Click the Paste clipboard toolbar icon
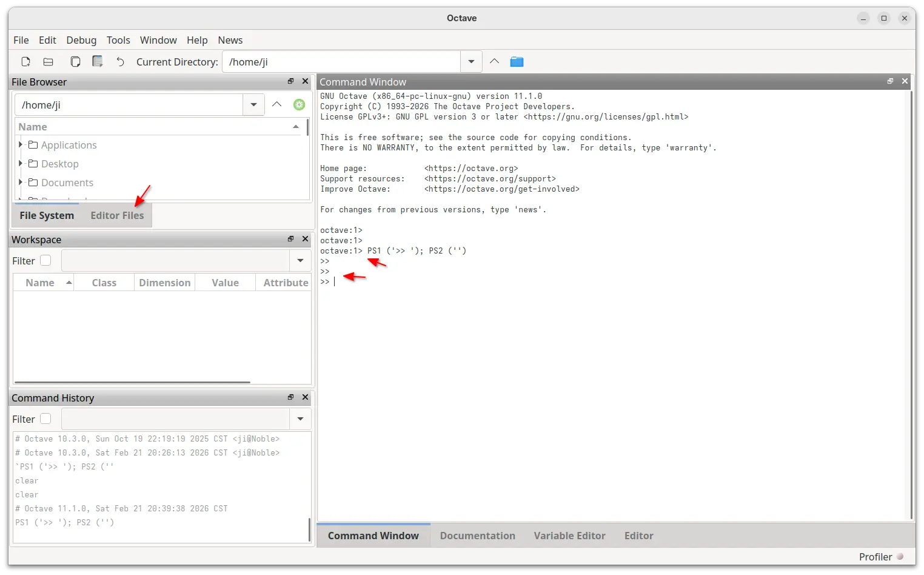924x575 pixels. tap(98, 62)
